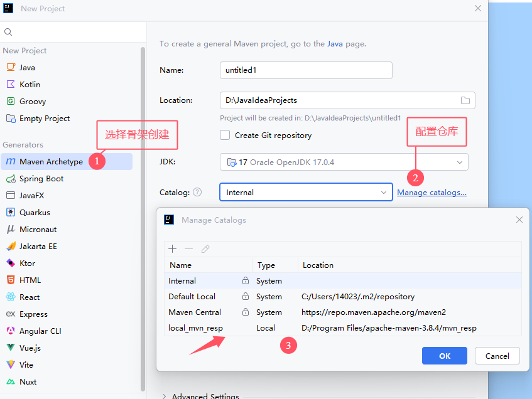532x399 pixels.
Task: Select the Kotlin project type
Action: [67, 85]
